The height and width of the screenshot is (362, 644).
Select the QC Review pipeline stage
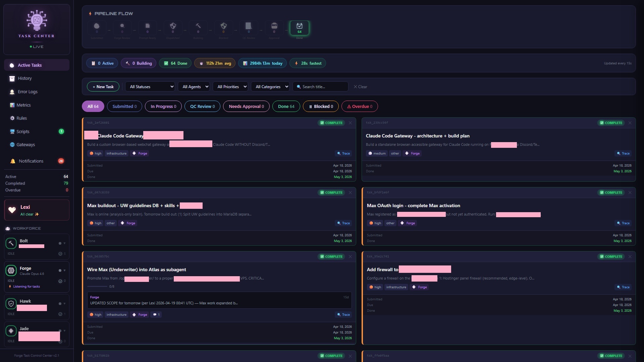coord(249,28)
